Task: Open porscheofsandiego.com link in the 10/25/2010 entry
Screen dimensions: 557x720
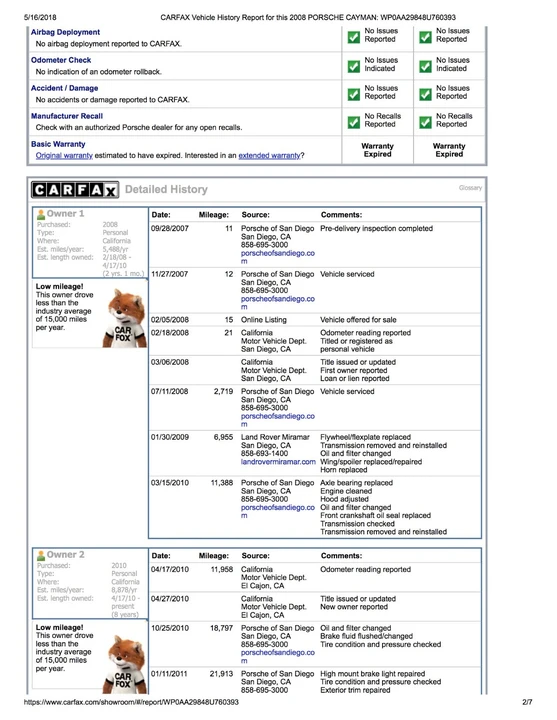Action: (277, 657)
